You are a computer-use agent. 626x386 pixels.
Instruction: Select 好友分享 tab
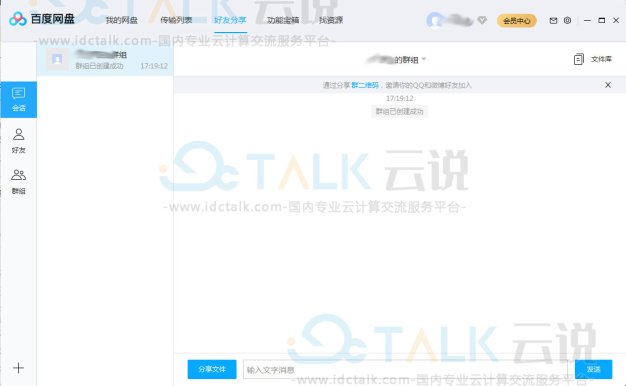[230, 20]
